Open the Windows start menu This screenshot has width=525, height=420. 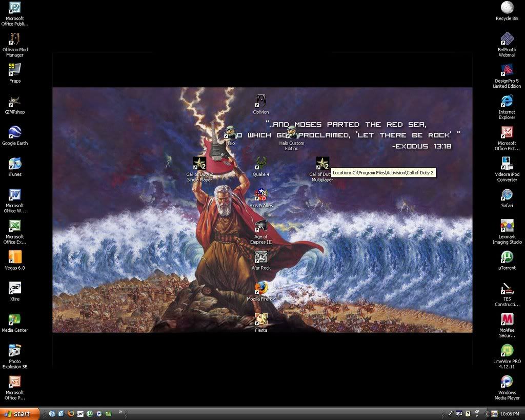point(20,414)
